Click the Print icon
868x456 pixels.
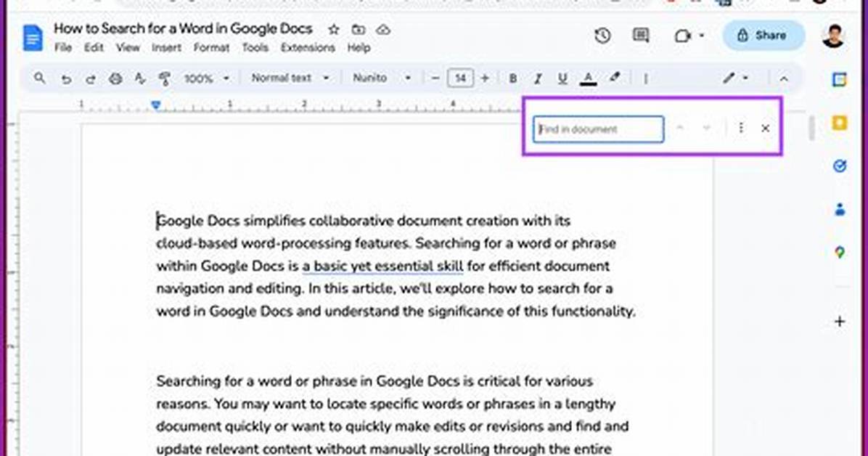[x=115, y=78]
